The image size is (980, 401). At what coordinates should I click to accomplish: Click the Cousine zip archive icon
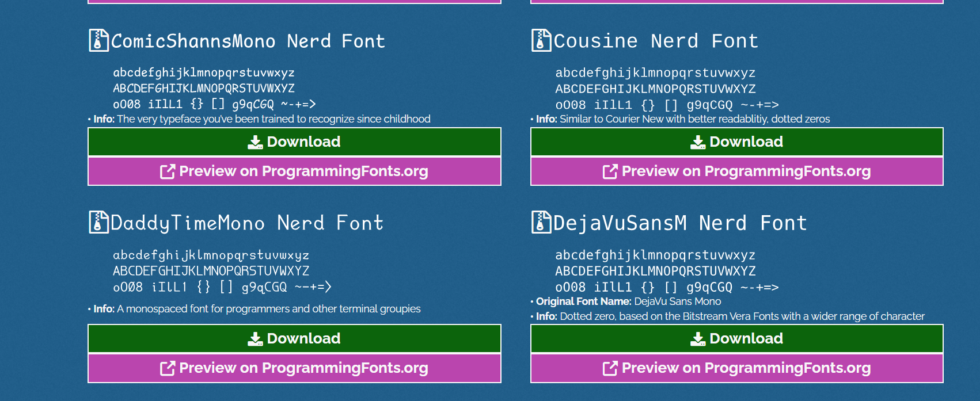(541, 40)
